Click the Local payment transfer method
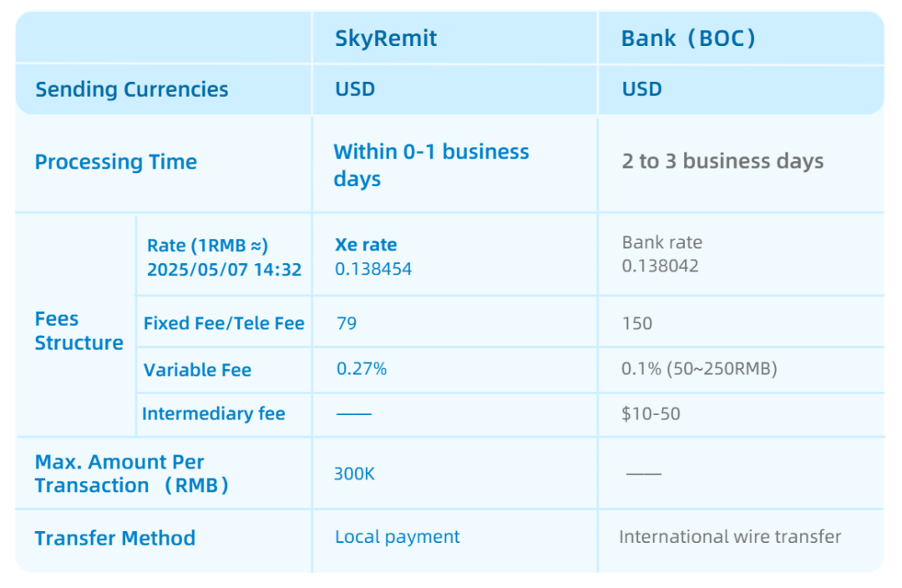Viewport: 902px width, 588px height. tap(398, 537)
